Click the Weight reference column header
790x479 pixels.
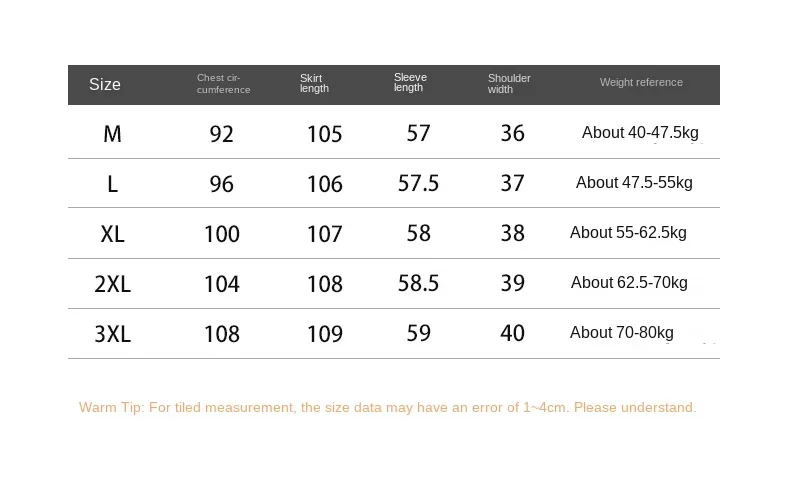tap(641, 83)
